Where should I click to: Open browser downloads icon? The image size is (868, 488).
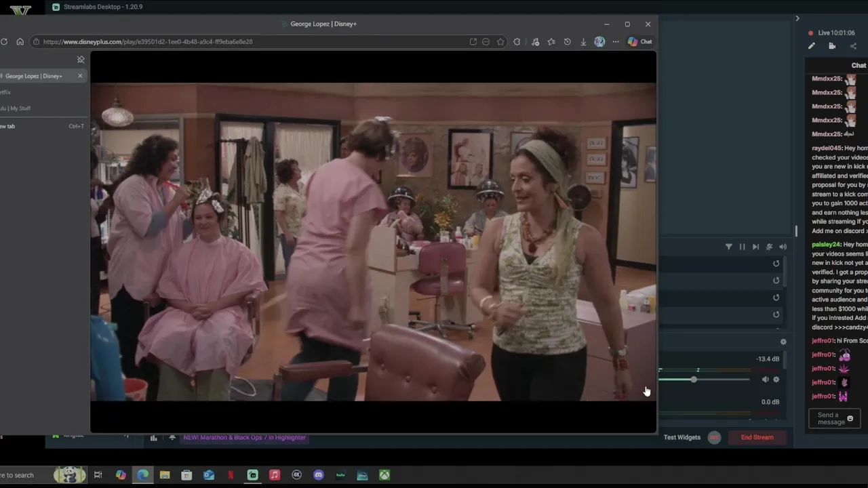click(583, 41)
